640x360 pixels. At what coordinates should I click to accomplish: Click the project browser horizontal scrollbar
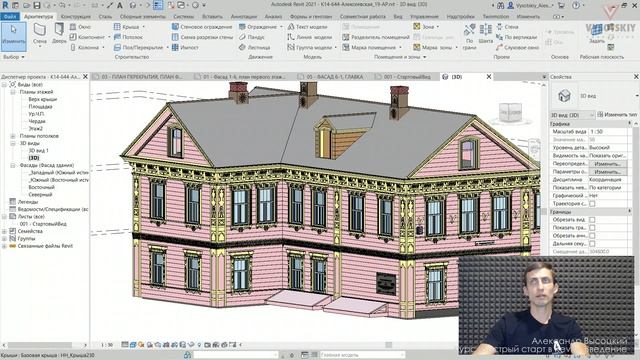[40, 345]
